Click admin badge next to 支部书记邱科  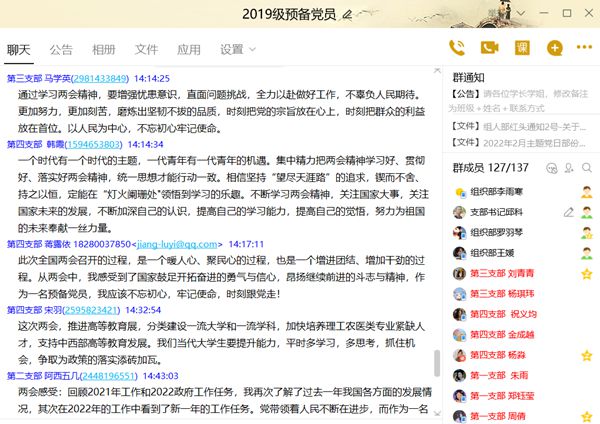(587, 212)
